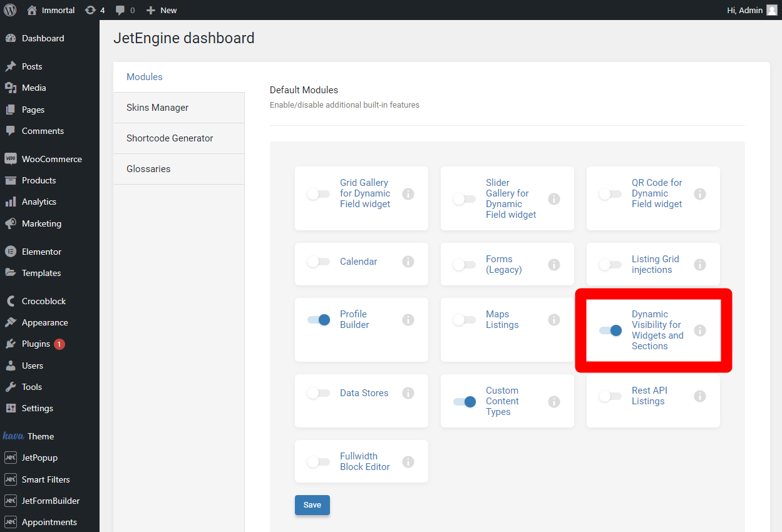The image size is (782, 532).
Task: Enable the Maps Listings toggle
Action: (464, 320)
